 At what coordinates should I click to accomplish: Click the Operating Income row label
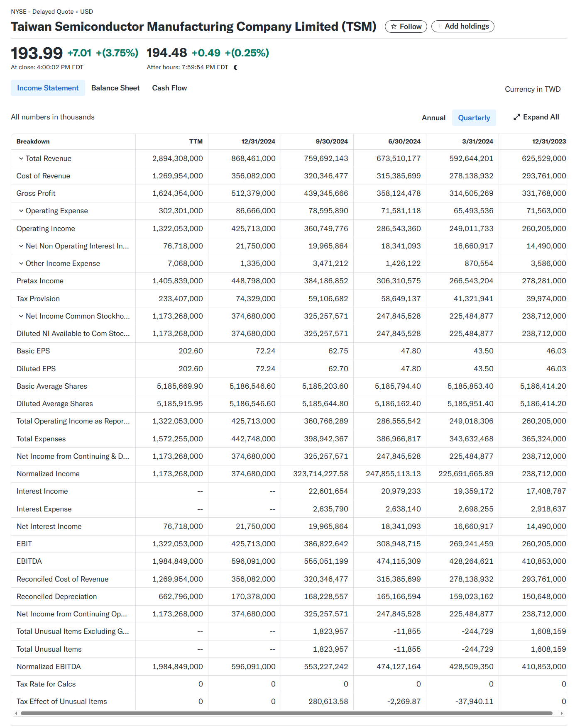click(46, 229)
